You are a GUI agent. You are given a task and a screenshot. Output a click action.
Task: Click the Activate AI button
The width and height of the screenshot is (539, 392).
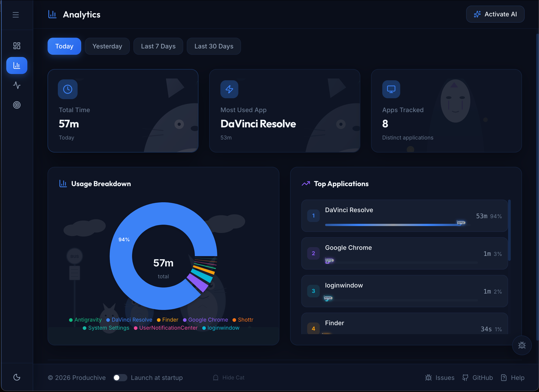(495, 14)
